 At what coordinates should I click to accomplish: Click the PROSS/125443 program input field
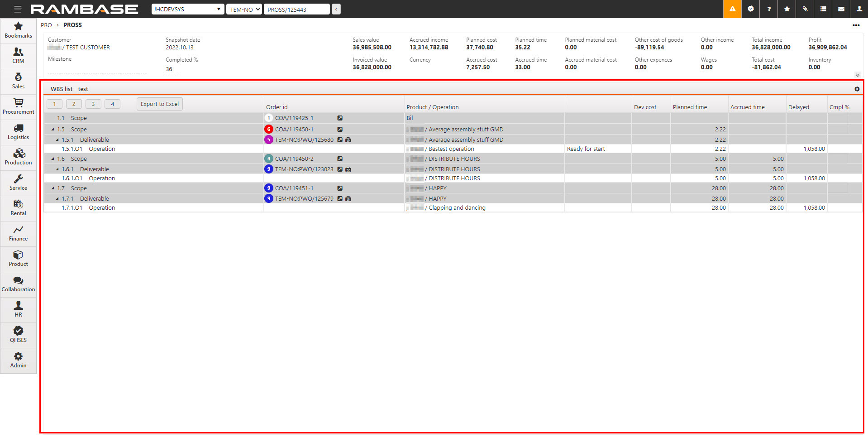pyautogui.click(x=297, y=9)
